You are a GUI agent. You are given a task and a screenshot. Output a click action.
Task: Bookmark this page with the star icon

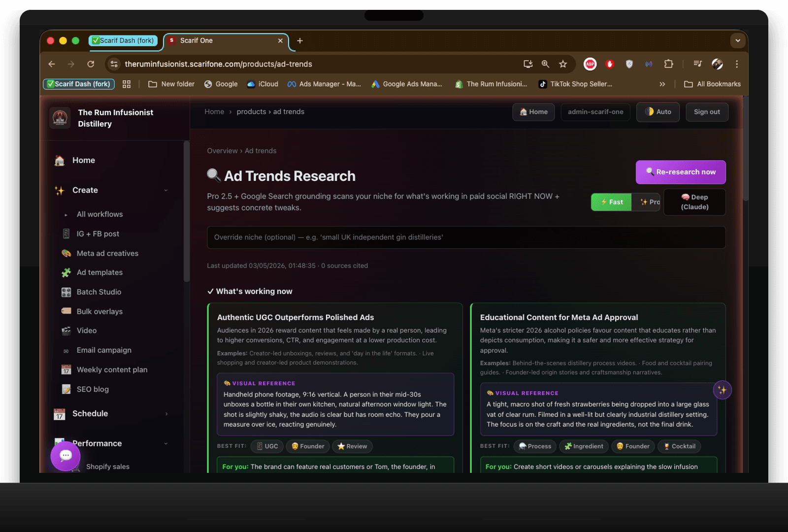(563, 64)
